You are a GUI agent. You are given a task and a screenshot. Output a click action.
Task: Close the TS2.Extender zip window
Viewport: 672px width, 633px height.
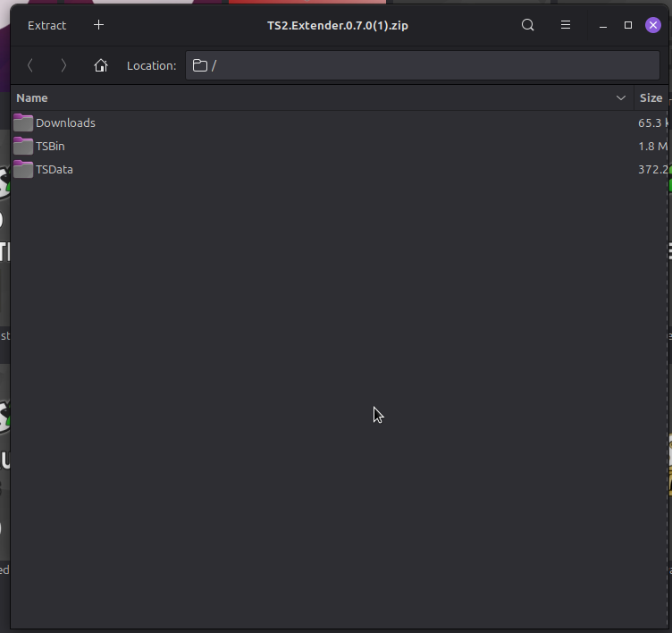(x=653, y=25)
